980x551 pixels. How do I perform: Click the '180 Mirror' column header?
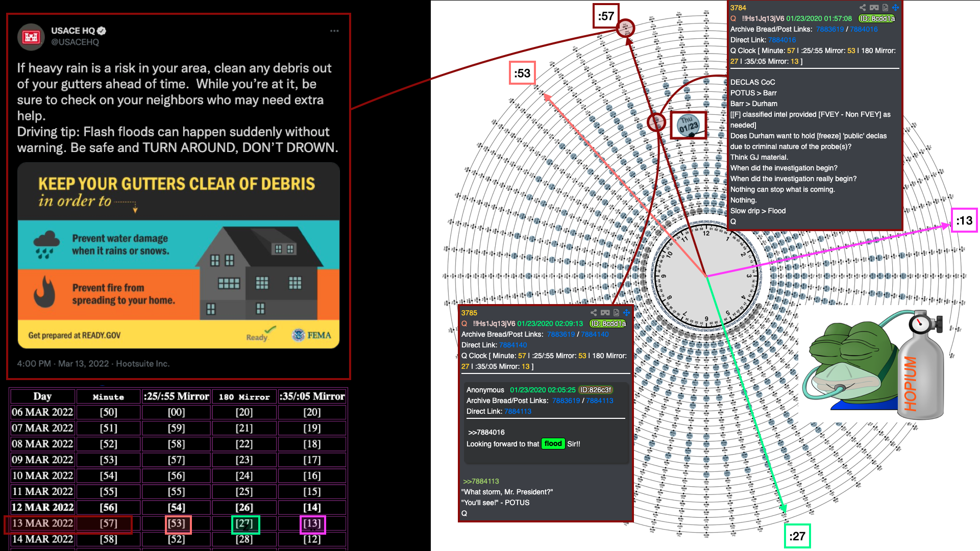244,396
